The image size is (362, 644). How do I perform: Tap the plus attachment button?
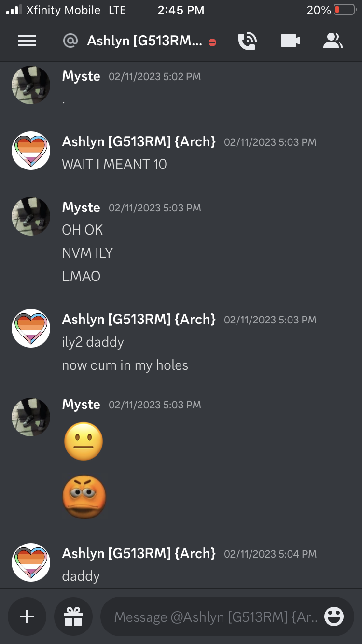point(27,616)
